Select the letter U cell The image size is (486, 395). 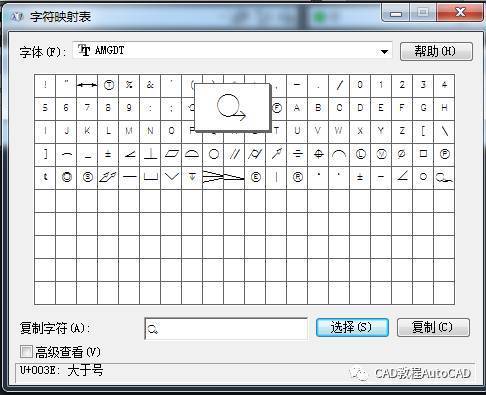pyautogui.click(x=297, y=131)
